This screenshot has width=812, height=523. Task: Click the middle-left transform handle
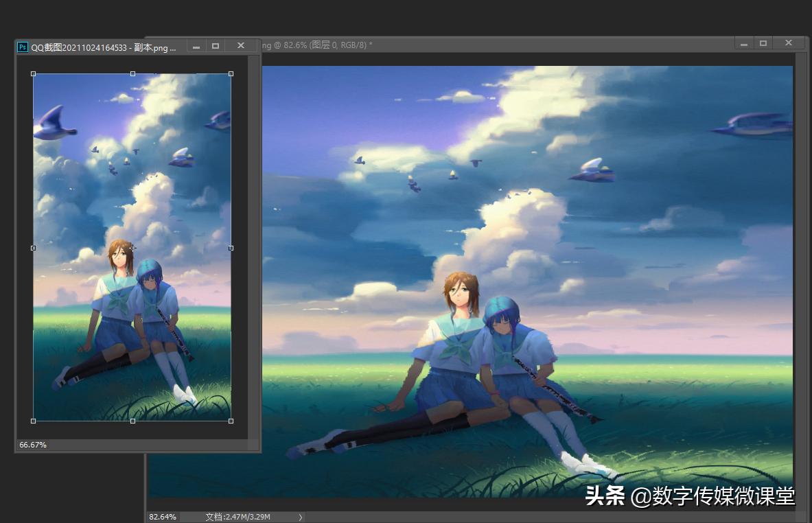tap(33, 248)
